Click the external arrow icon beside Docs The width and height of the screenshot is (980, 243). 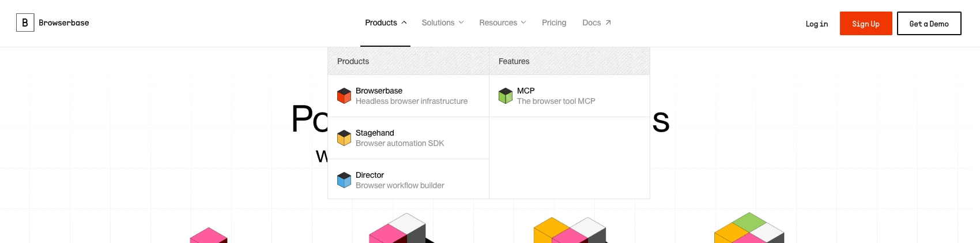[x=608, y=23]
